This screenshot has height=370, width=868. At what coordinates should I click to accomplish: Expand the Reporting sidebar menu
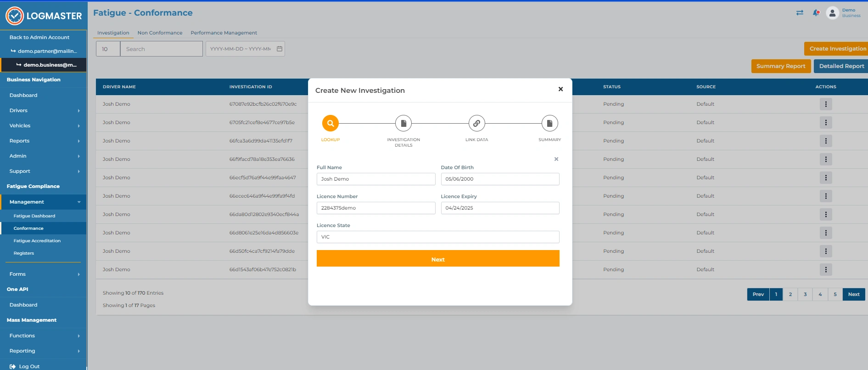(x=43, y=351)
